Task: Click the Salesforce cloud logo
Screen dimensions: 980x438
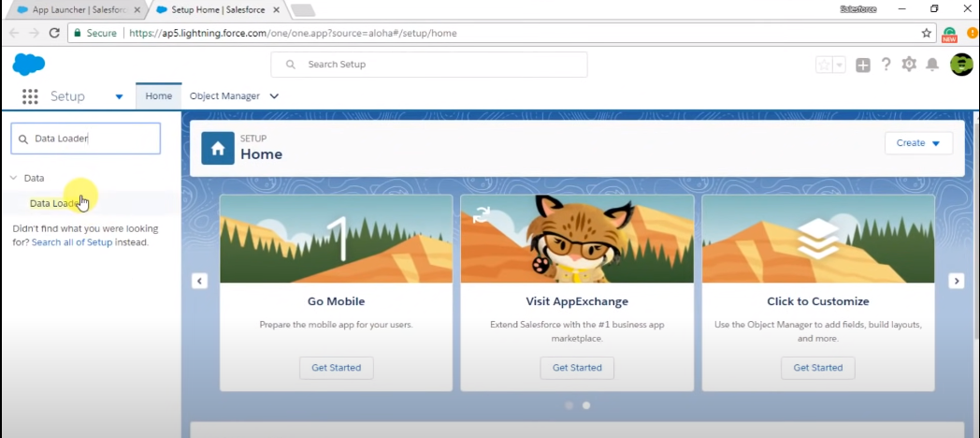Action: tap(28, 65)
